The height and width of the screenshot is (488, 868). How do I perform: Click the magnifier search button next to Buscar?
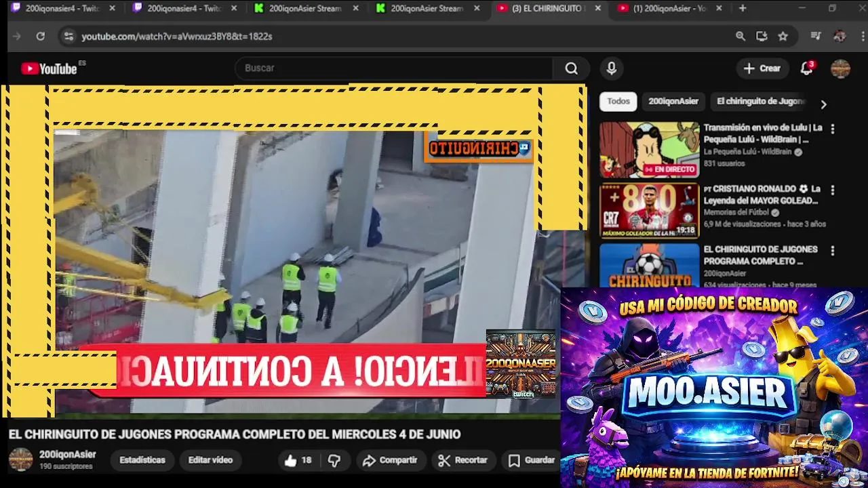point(572,68)
